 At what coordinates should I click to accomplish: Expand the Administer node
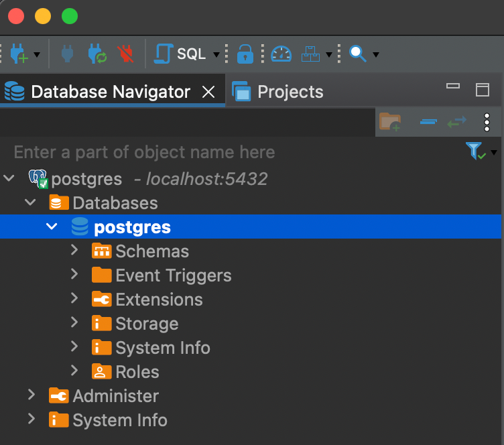[x=31, y=395]
